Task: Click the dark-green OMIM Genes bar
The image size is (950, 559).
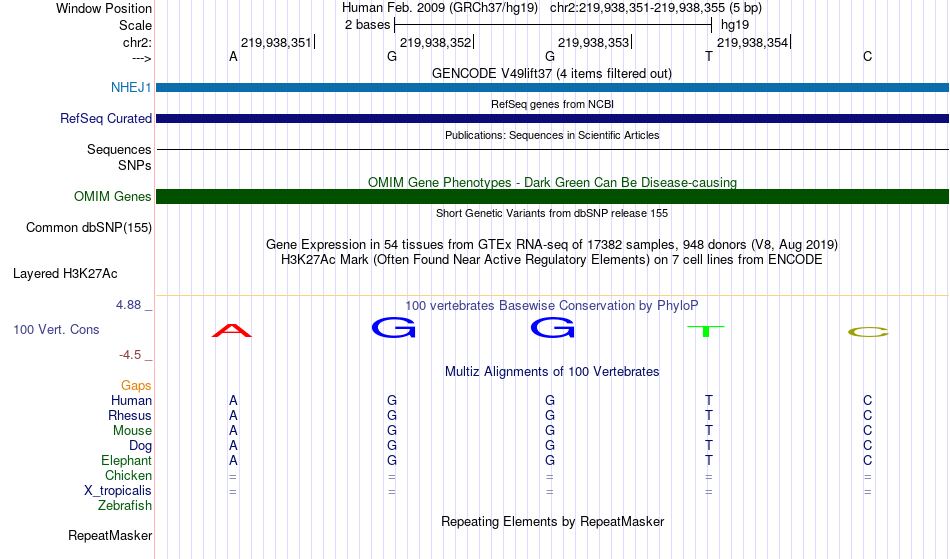Action: 553,196
